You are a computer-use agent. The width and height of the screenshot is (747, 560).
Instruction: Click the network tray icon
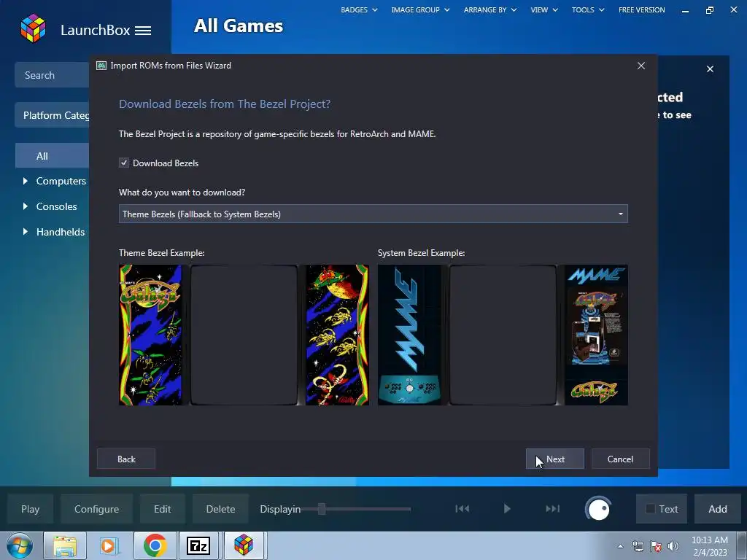pyautogui.click(x=638, y=546)
